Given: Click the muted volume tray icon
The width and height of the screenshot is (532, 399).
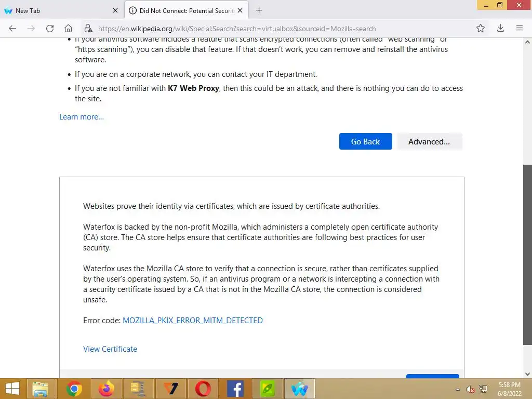Looking at the screenshot, I should tap(470, 389).
